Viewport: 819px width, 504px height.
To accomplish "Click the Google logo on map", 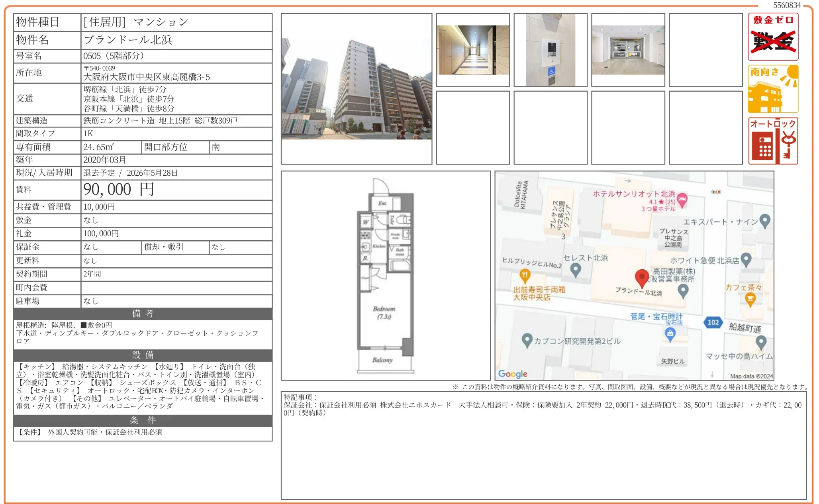I will (x=513, y=374).
